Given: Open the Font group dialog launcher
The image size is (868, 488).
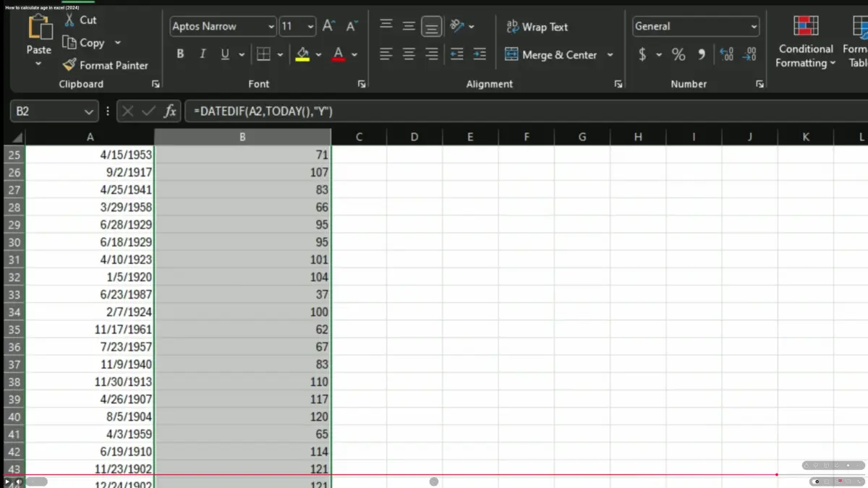Looking at the screenshot, I should (x=362, y=85).
